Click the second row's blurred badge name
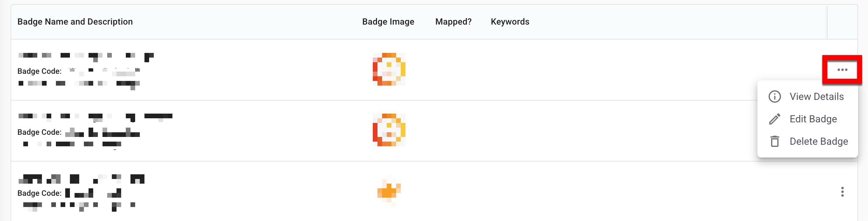 tap(95, 117)
